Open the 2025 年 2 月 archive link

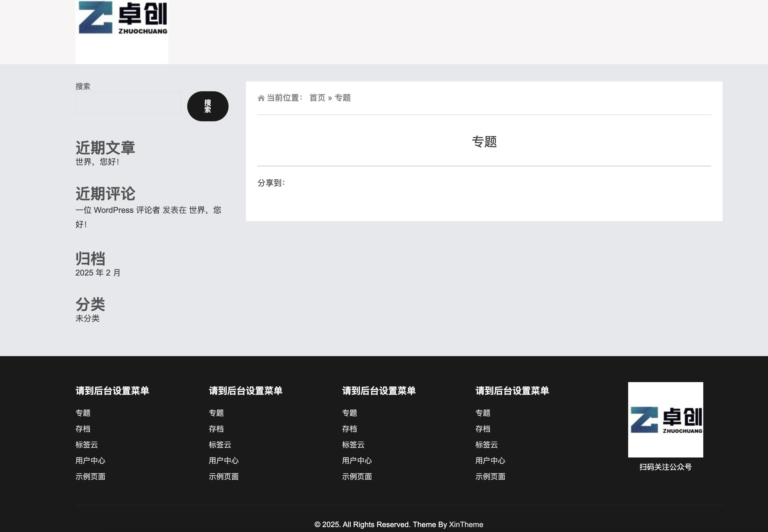tap(98, 273)
